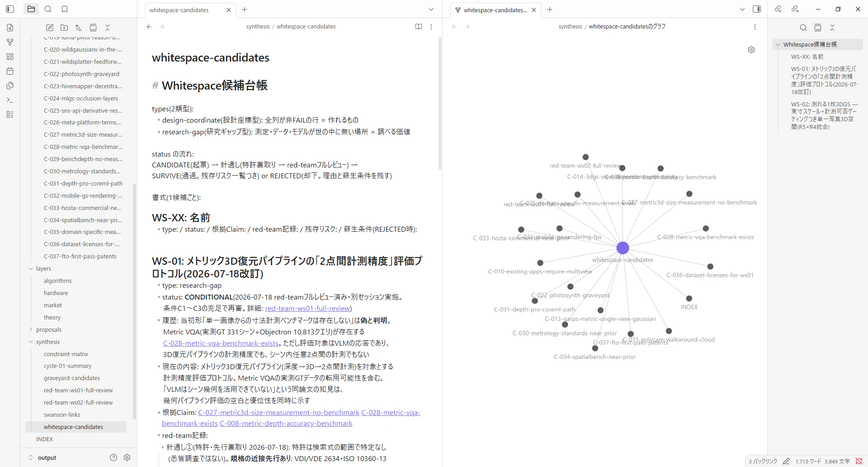
Task: Create a new canvas from the ribbon
Action: (x=10, y=57)
